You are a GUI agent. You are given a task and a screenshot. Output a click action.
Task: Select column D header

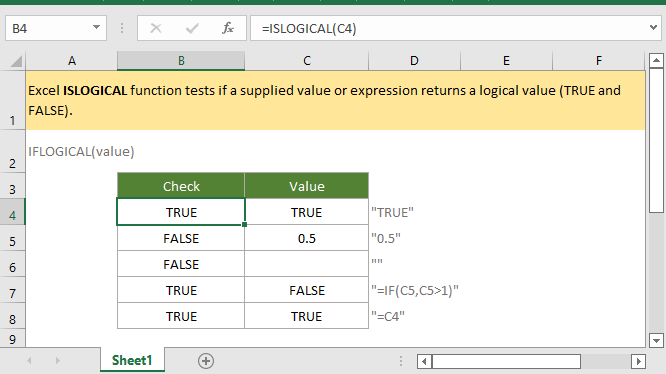coord(414,61)
